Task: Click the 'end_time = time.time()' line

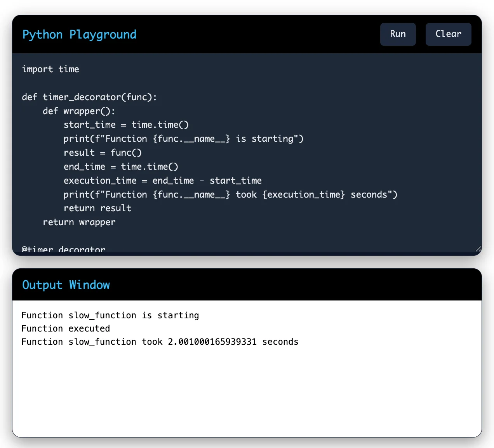Action: pos(121,167)
